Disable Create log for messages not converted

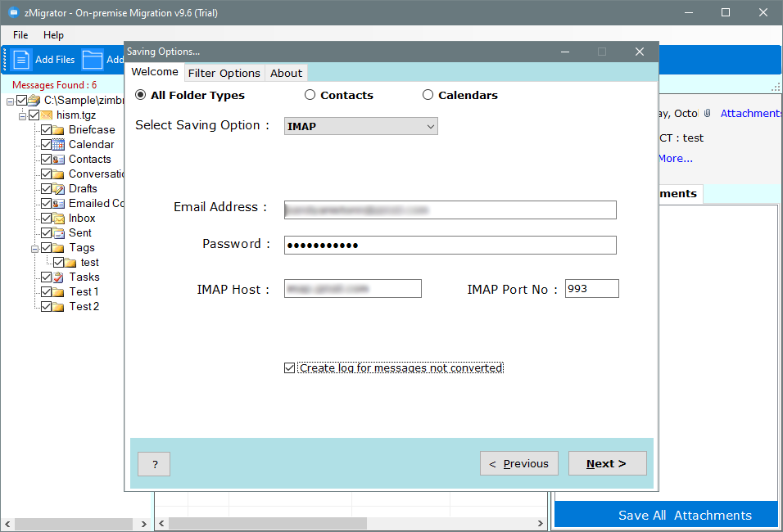(290, 368)
